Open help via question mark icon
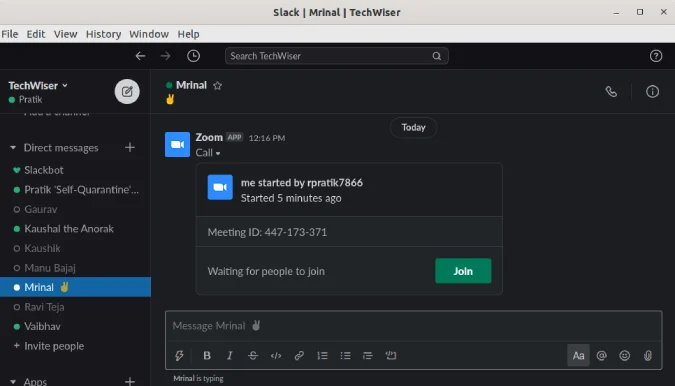Image resolution: width=675 pixels, height=386 pixels. (x=656, y=56)
